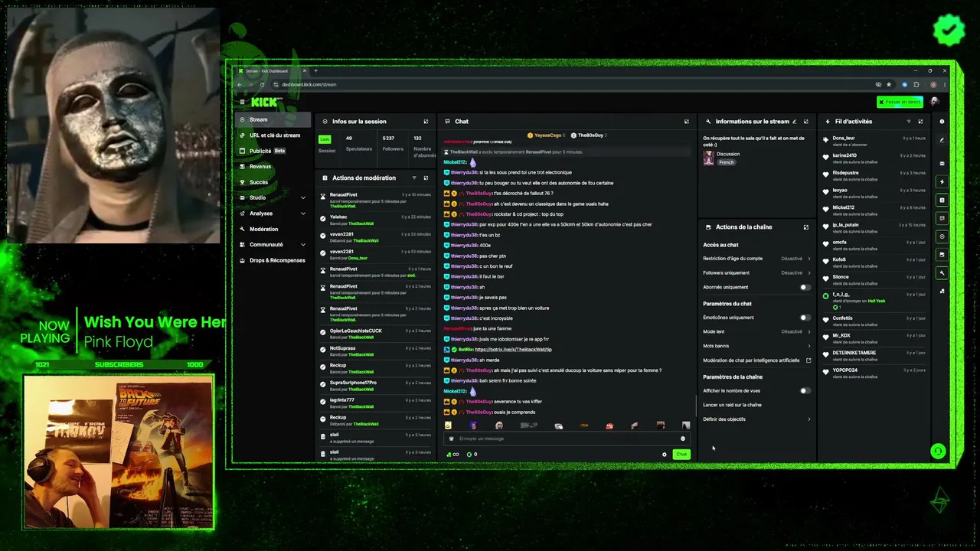Screen dimensions: 980x551
Task: Click Passer en direct button
Action: click(900, 102)
